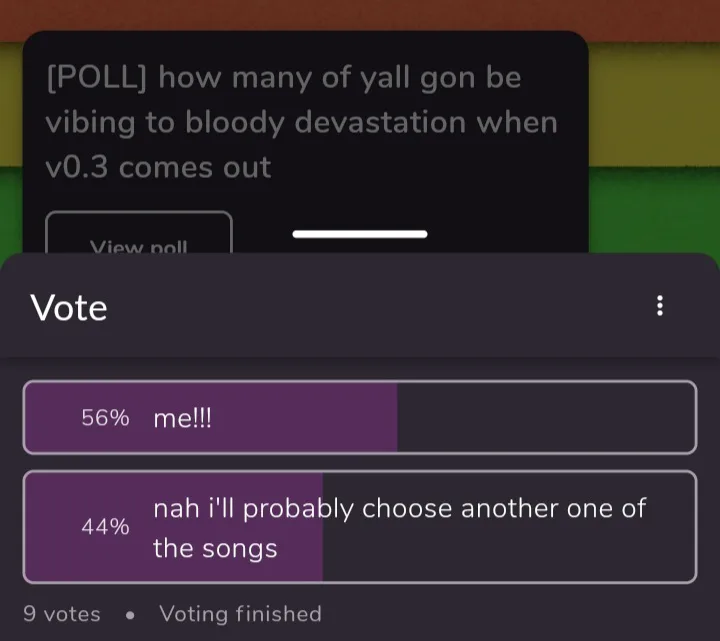Click the "the songs" text in second option
This screenshot has height=641, width=720.
point(215,548)
